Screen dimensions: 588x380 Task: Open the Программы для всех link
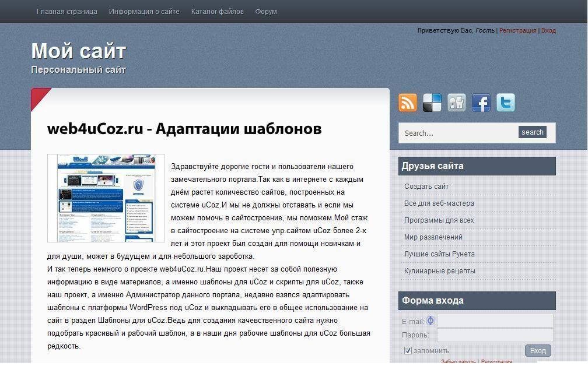tap(439, 220)
